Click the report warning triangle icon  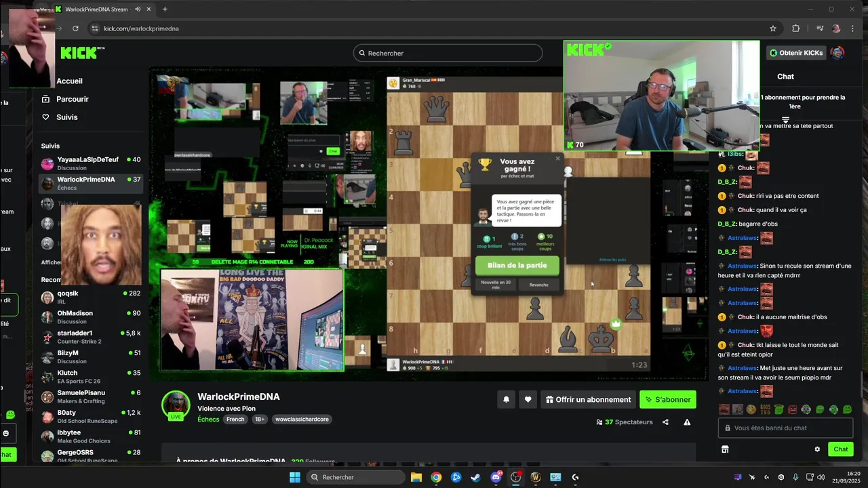(x=687, y=422)
